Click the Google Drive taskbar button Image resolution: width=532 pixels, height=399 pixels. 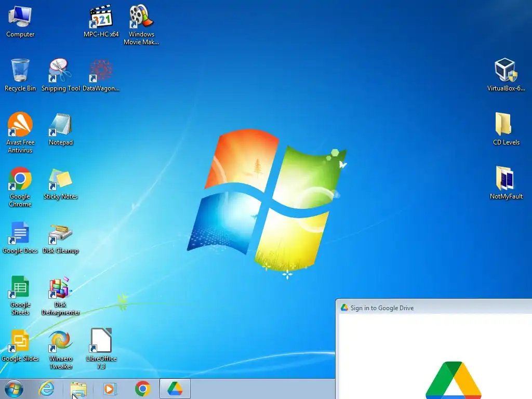[x=175, y=389]
